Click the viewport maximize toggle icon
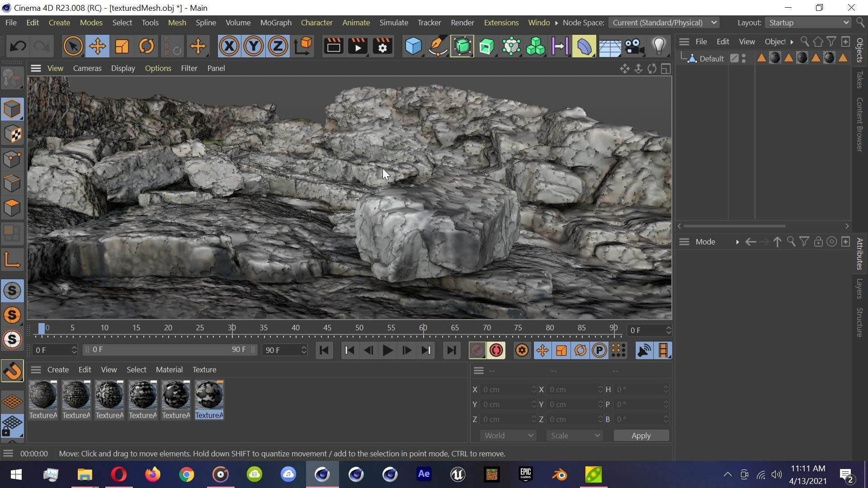The height and width of the screenshot is (488, 868). 665,69
